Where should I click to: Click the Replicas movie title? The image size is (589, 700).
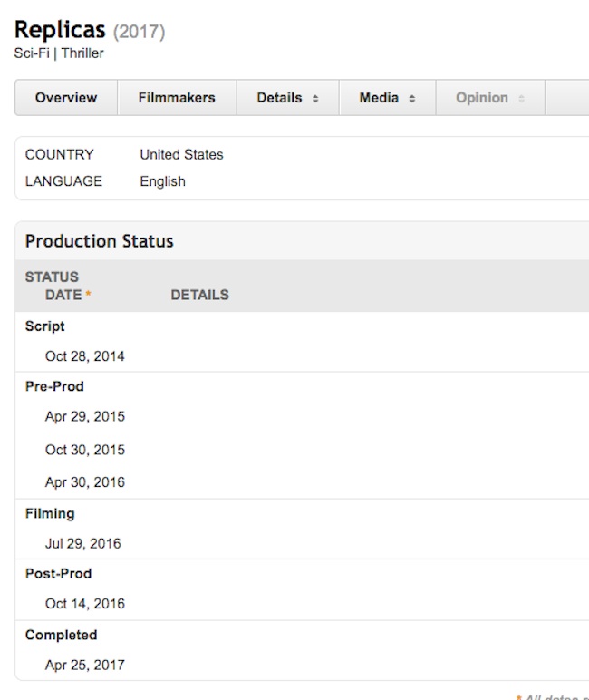pos(60,29)
